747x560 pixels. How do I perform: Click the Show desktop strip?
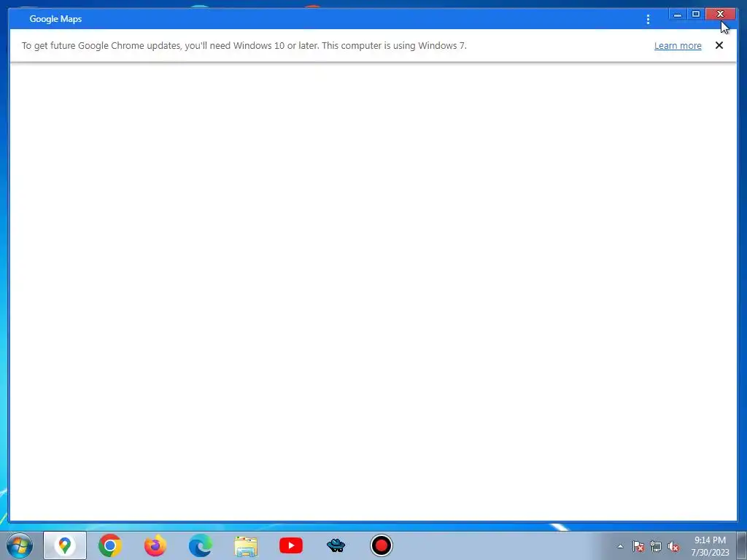[x=742, y=545]
